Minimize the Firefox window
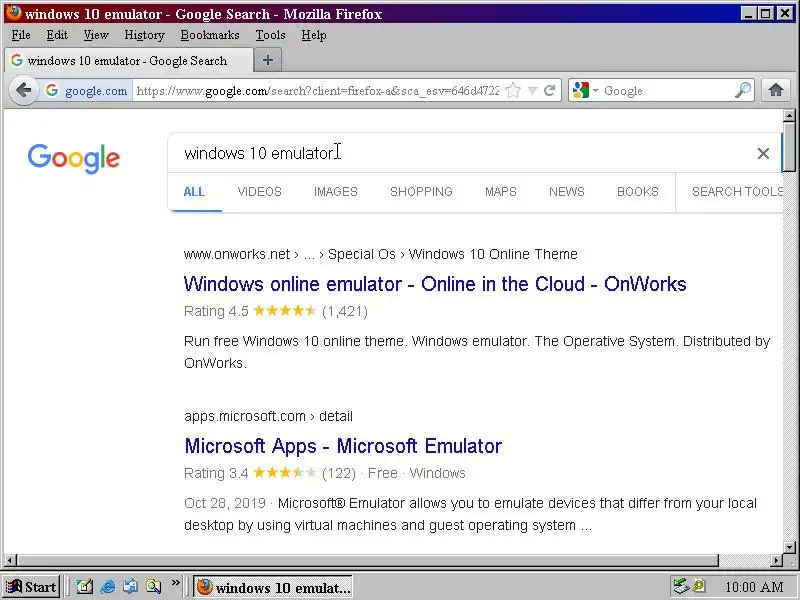This screenshot has height=600, width=800. pos(748,14)
